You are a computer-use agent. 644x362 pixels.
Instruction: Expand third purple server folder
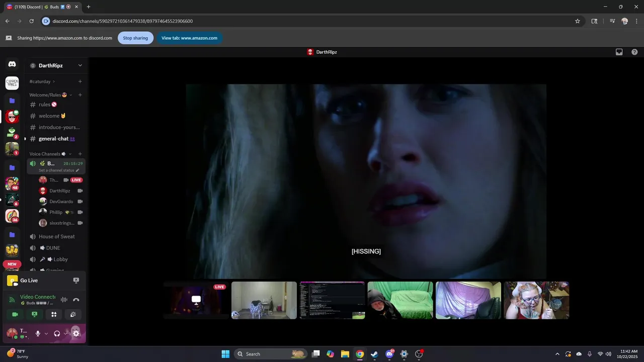(12, 234)
